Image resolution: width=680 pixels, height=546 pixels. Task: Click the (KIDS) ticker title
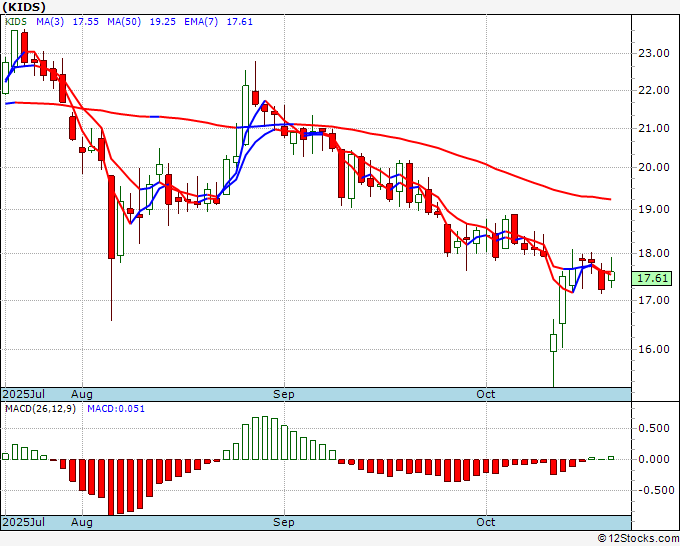click(x=24, y=7)
